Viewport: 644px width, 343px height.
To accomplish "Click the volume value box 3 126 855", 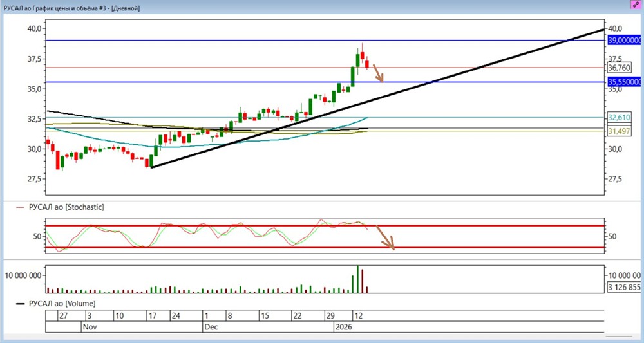I will coord(624,287).
